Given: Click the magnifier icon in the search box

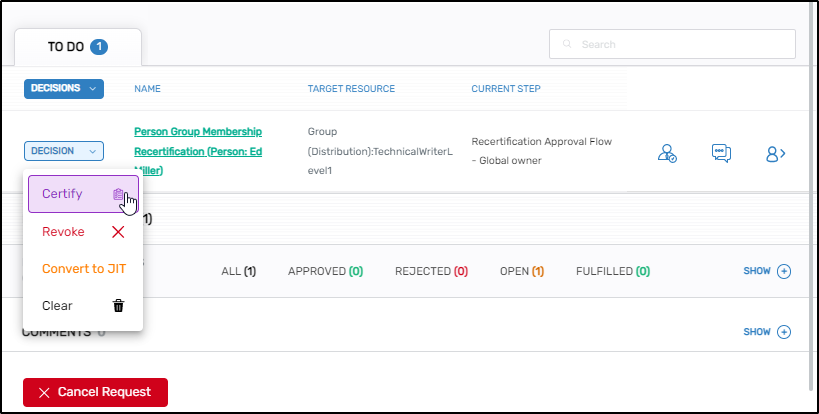Looking at the screenshot, I should pyautogui.click(x=567, y=44).
